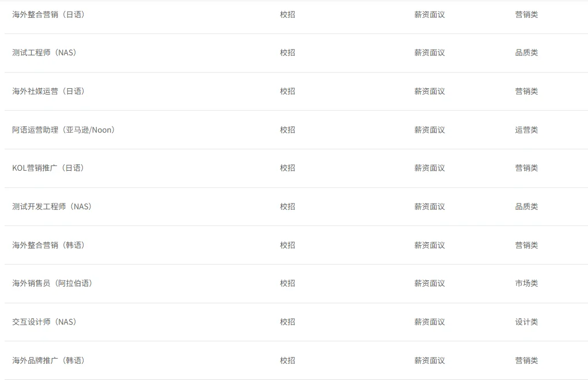The image size is (588, 380).
Task: Open the 海外整合营销（日语） job listing
Action: pos(48,14)
